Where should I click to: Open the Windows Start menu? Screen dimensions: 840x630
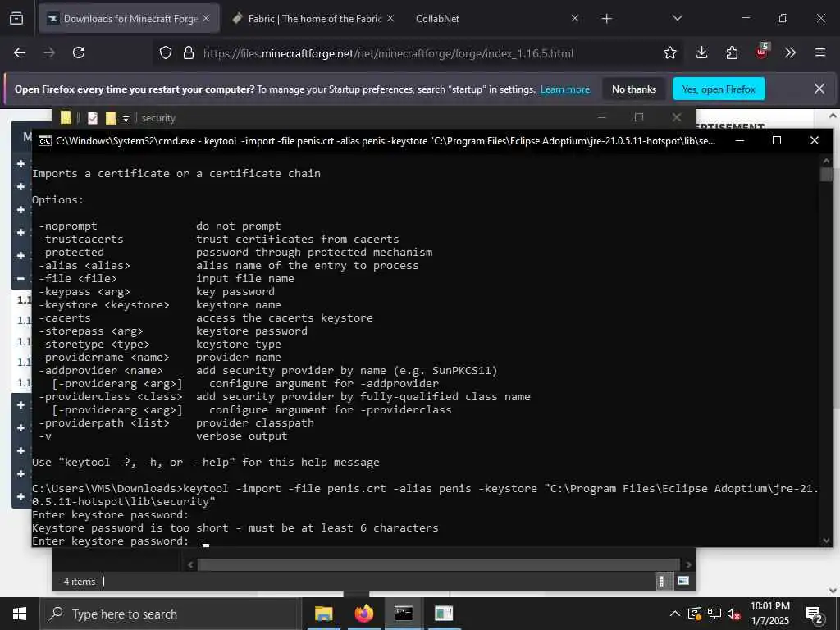tap(20, 614)
